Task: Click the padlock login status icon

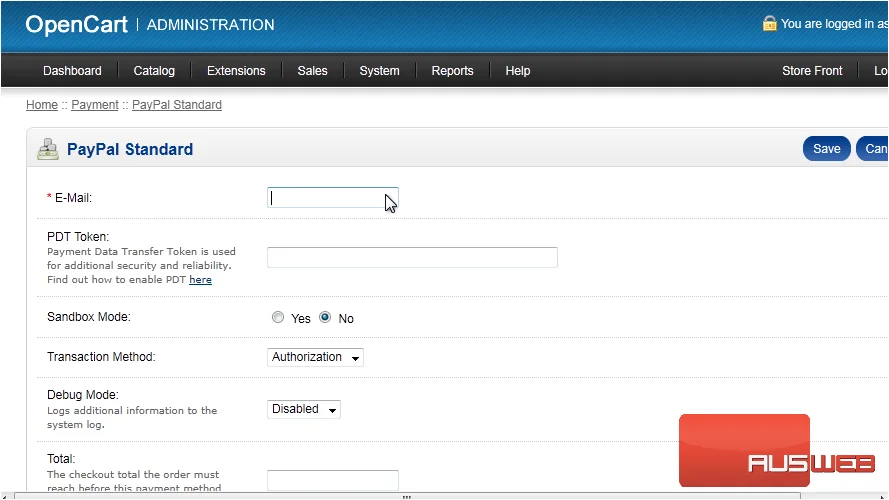Action: coord(769,23)
